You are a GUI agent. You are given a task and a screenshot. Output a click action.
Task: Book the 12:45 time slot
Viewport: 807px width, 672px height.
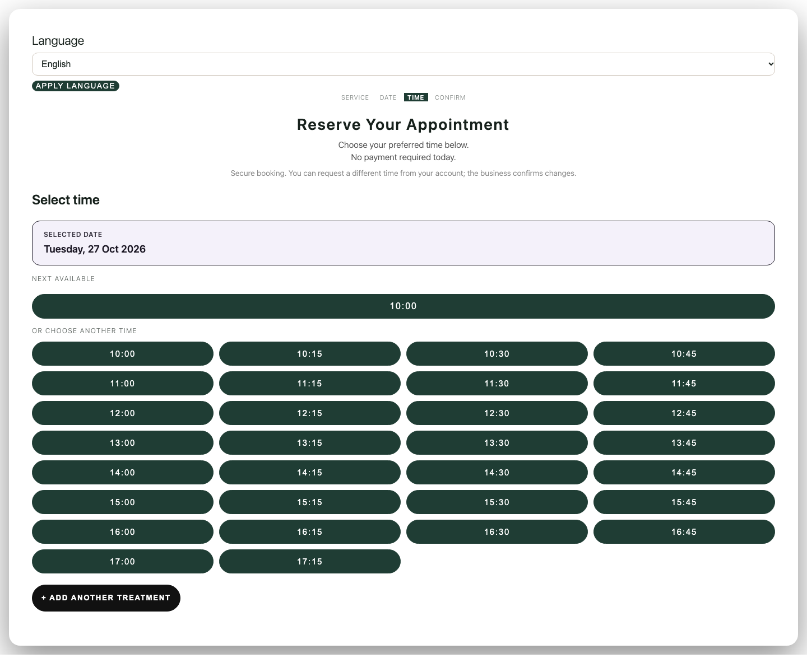point(684,413)
